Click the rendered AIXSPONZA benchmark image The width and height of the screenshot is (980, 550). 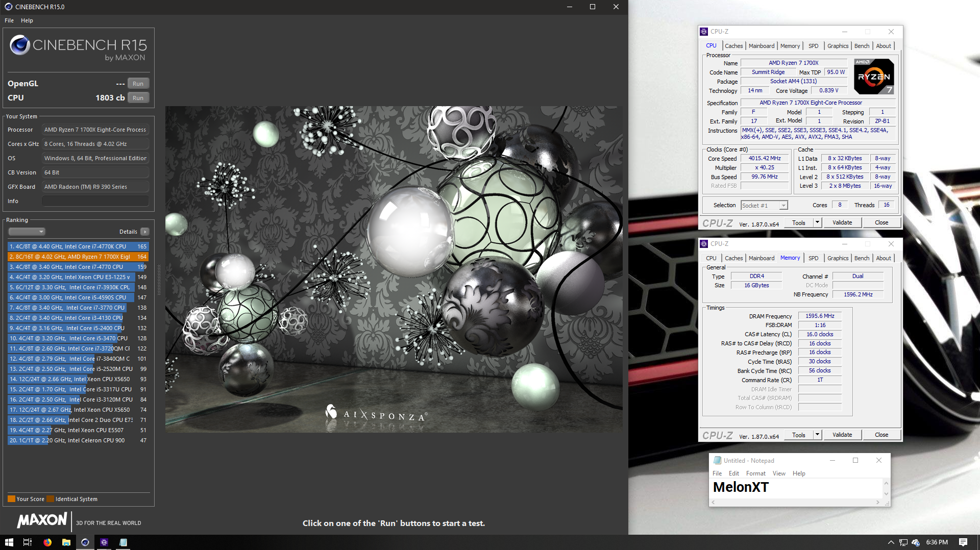pos(394,269)
